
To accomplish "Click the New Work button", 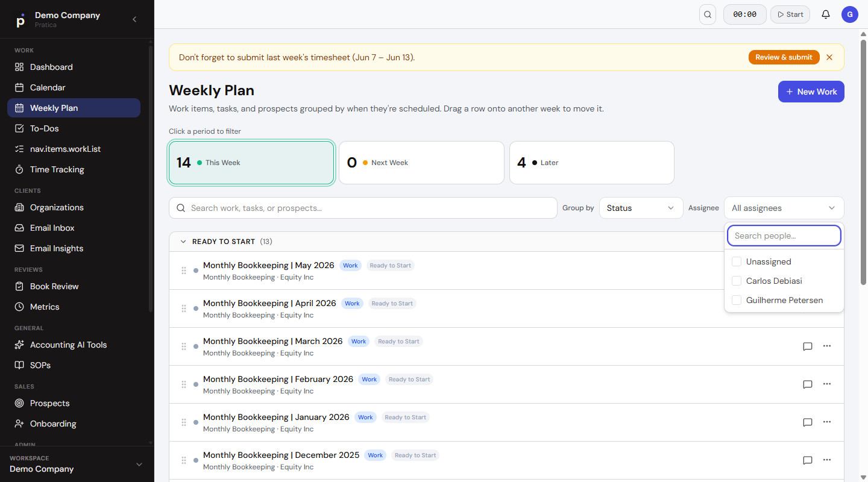I will [811, 92].
